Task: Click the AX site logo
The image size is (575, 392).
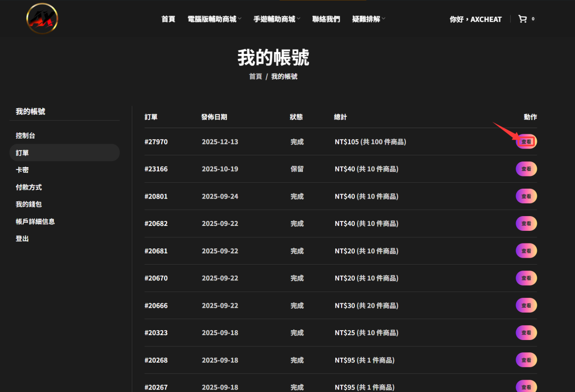Action: [x=42, y=18]
